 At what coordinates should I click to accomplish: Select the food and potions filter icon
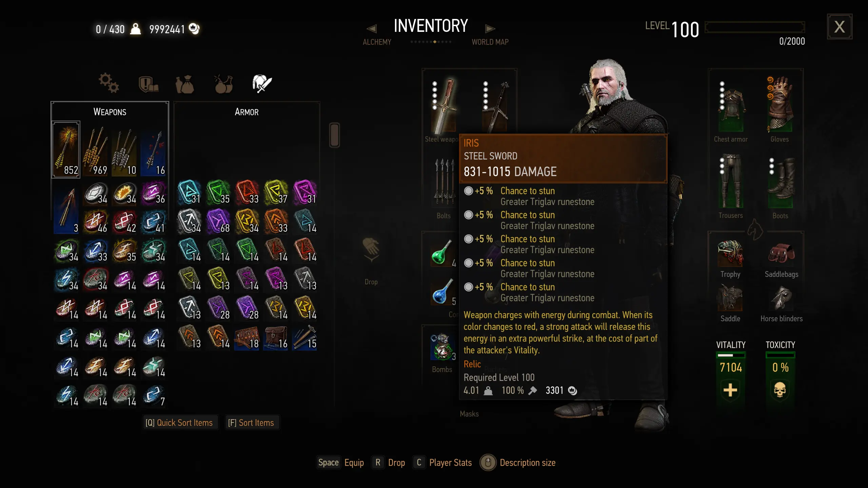[x=223, y=84]
